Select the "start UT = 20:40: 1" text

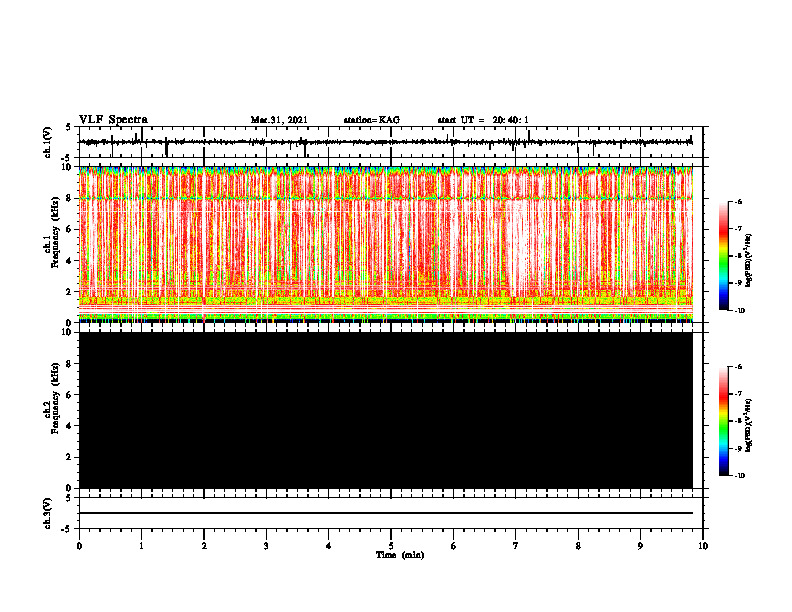tap(483, 120)
